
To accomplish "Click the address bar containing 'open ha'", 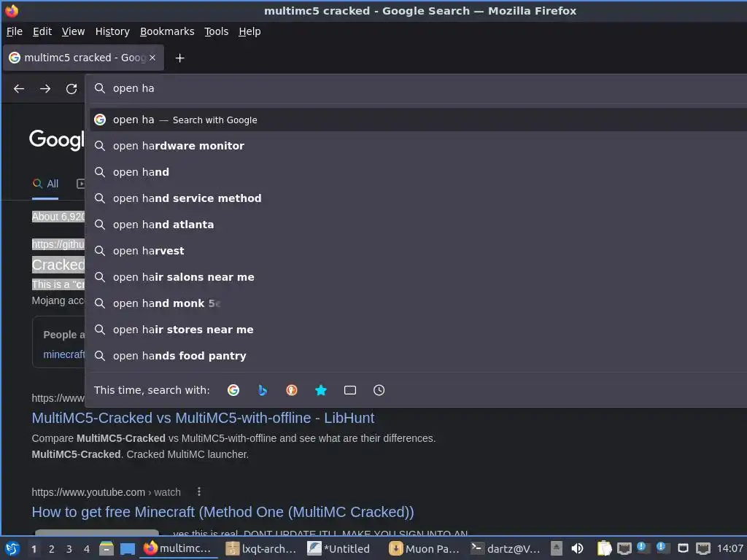I will [x=419, y=88].
